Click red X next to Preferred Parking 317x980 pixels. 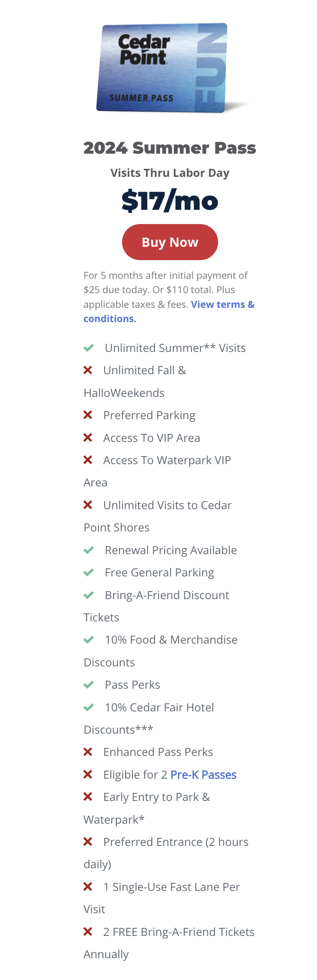(x=88, y=415)
